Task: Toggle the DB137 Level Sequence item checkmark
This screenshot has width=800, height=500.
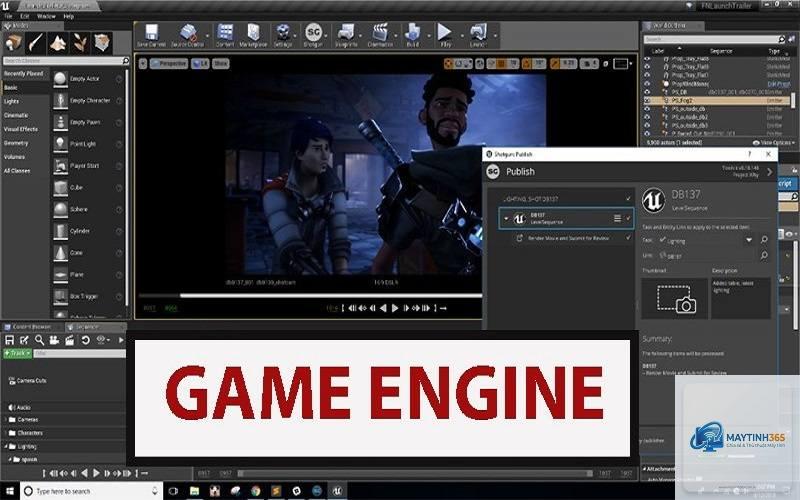Action: [x=628, y=218]
